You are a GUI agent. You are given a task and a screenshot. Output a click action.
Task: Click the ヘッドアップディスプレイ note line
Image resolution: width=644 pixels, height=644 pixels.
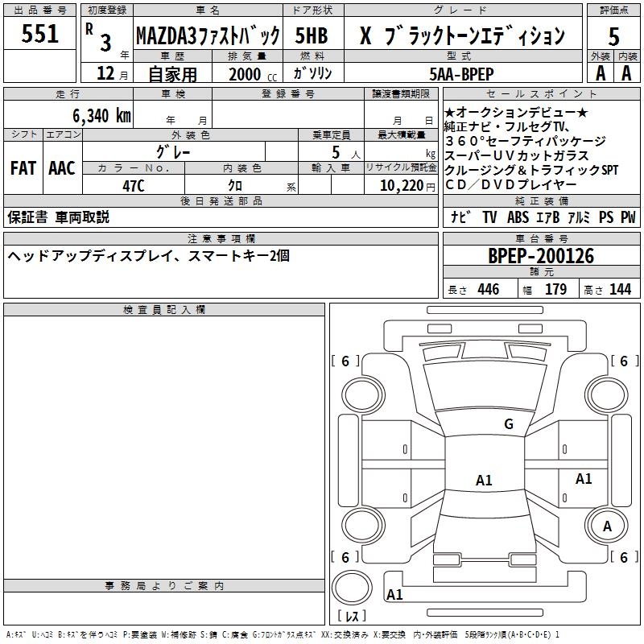(x=148, y=256)
